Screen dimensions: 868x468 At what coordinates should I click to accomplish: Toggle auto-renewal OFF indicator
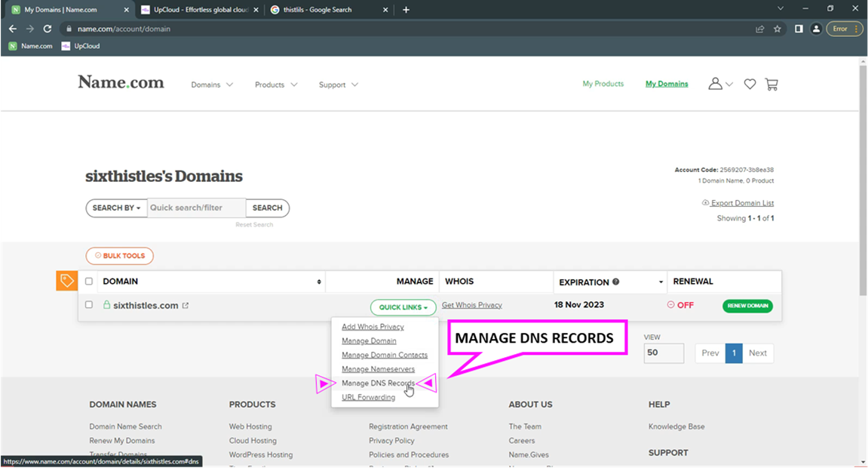pos(680,305)
